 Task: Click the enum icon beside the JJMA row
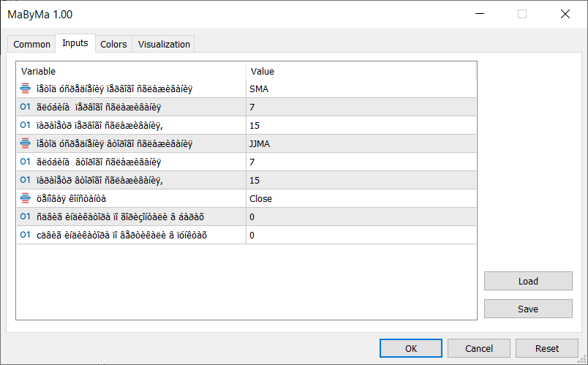[x=26, y=143]
